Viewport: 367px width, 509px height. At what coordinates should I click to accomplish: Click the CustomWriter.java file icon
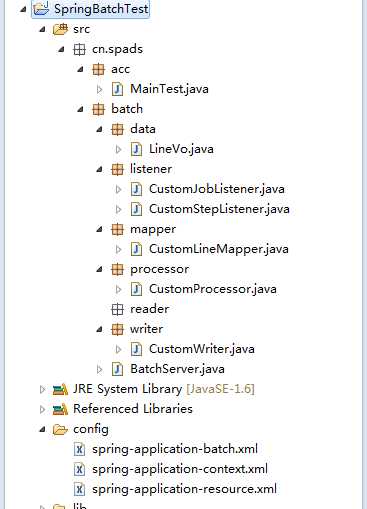(x=136, y=349)
